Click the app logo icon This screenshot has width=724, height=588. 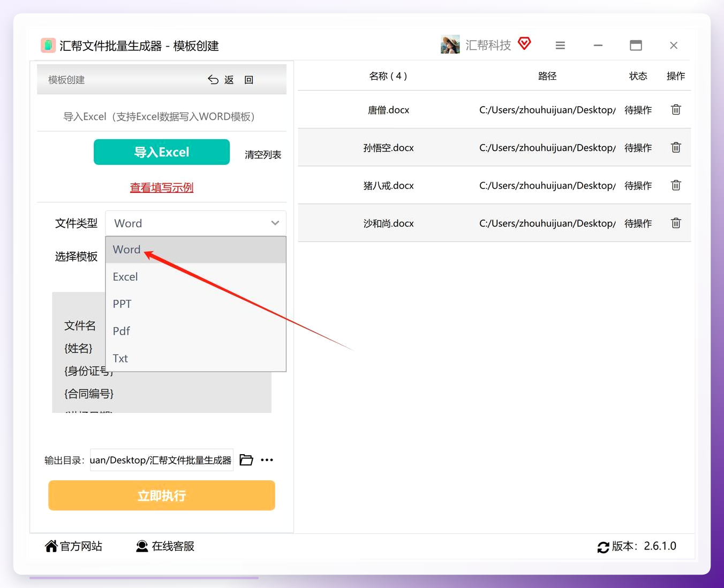(48, 45)
